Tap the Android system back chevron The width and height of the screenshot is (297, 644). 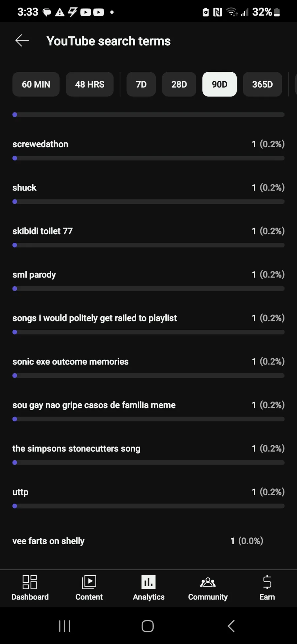tap(231, 626)
